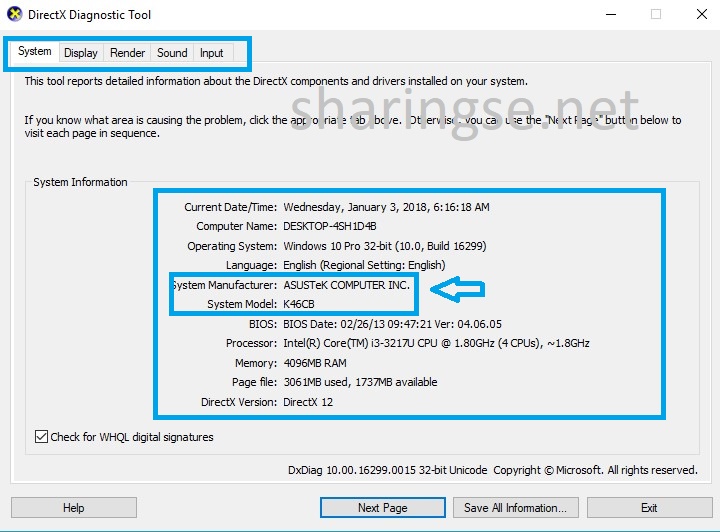The width and height of the screenshot is (720, 532).
Task: Click the System Information group label
Action: (80, 182)
